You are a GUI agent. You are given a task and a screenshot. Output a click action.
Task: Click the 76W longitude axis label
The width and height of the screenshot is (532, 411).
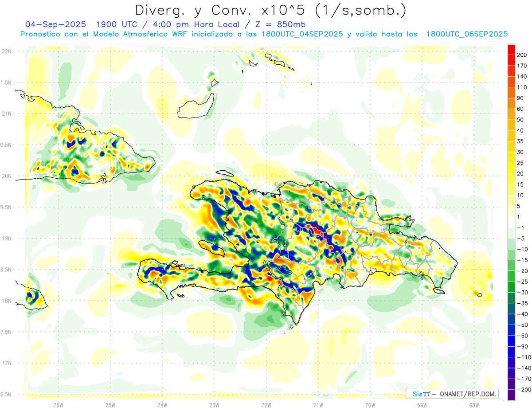coord(58,404)
